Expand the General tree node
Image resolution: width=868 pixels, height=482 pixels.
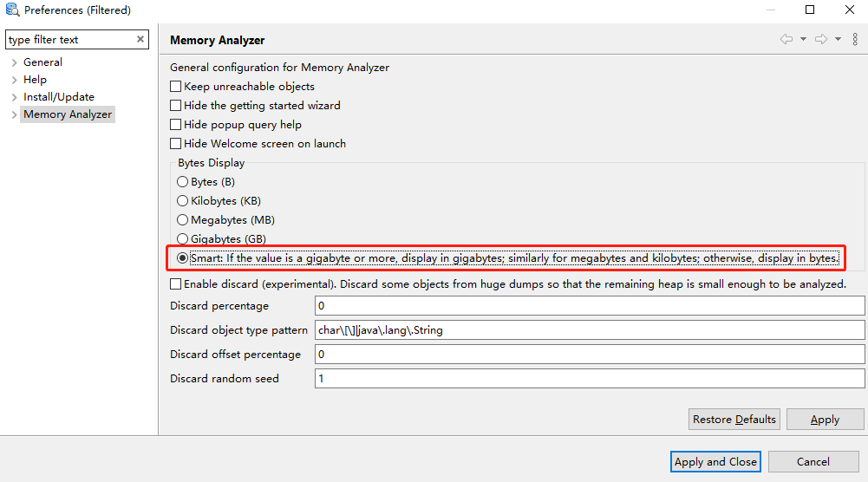pos(15,62)
